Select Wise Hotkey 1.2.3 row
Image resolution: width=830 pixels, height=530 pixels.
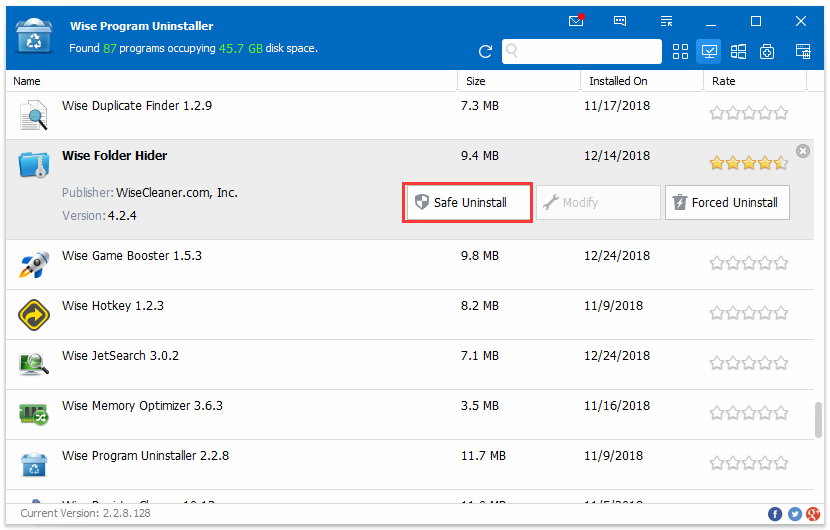410,315
